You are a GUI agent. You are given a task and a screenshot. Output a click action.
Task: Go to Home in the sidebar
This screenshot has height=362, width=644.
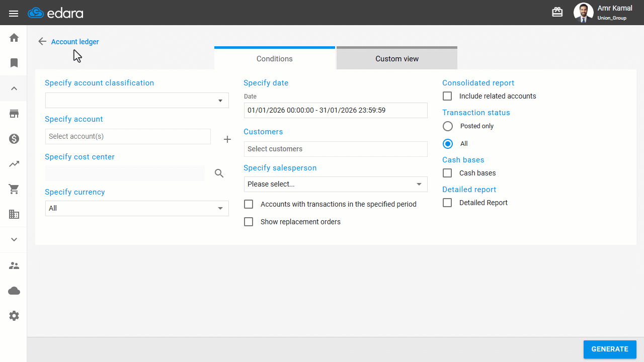point(14,38)
